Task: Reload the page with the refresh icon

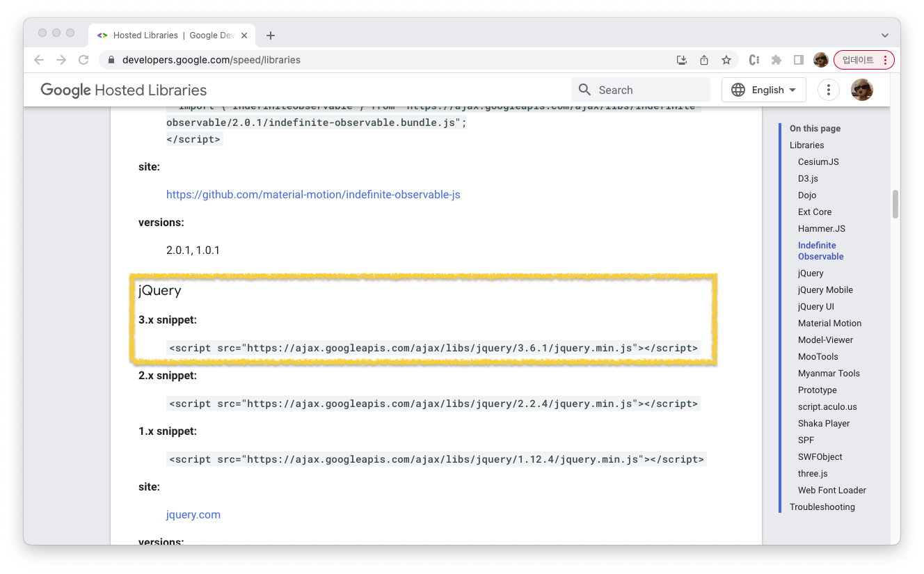Action: pyautogui.click(x=83, y=60)
